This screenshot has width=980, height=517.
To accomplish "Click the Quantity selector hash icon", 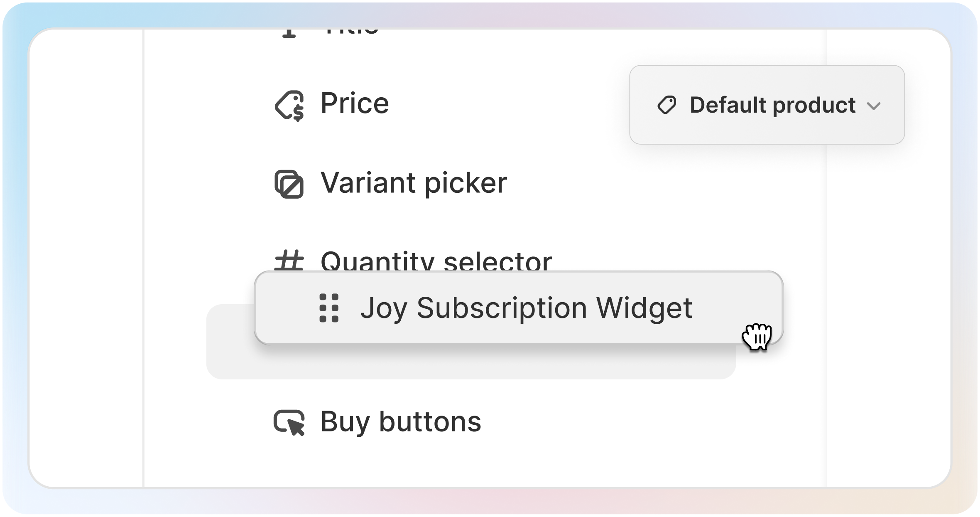I will (289, 261).
